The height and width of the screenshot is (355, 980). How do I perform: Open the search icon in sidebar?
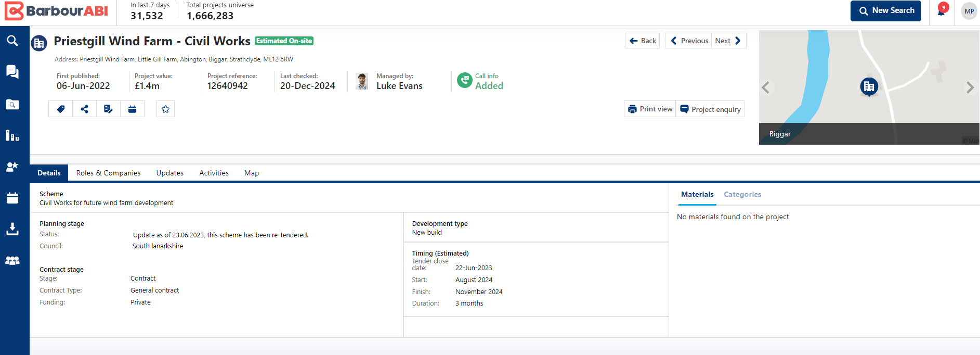12,41
